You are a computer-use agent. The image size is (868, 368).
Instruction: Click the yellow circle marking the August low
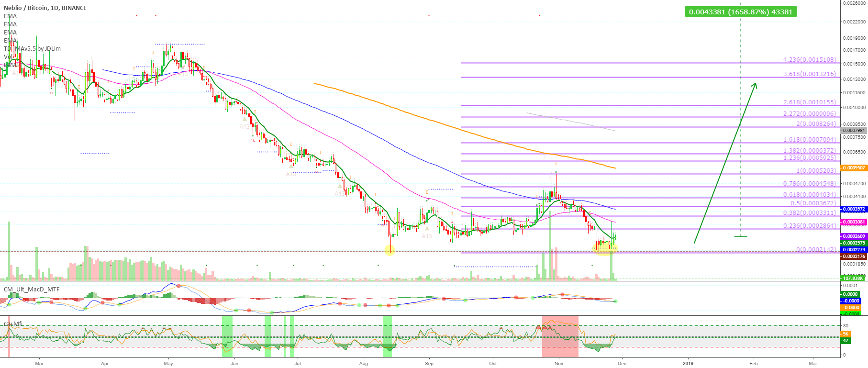click(390, 250)
